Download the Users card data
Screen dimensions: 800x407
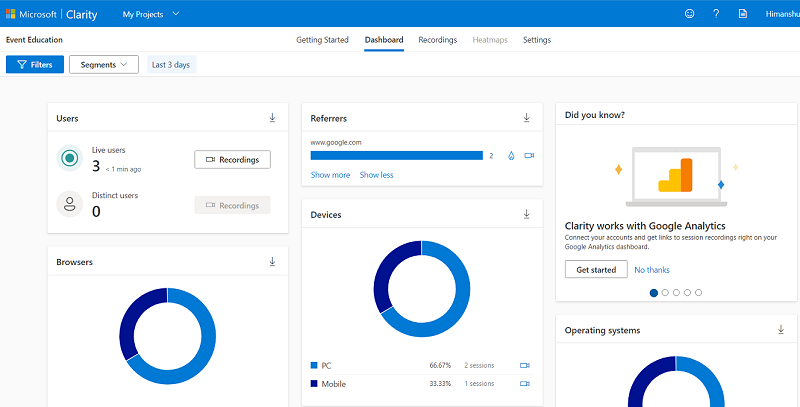coord(272,118)
